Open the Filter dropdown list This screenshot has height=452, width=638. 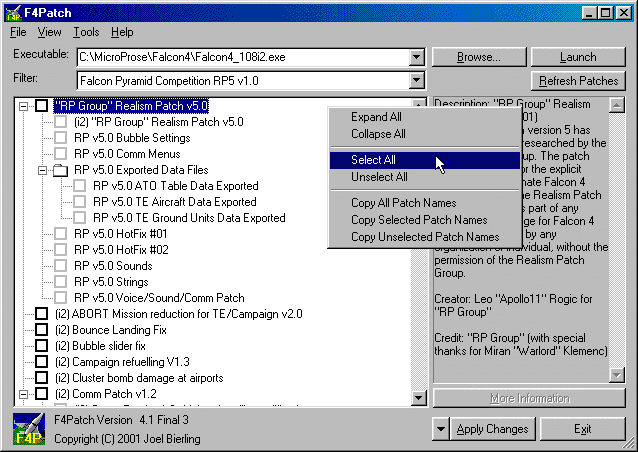pyautogui.click(x=416, y=80)
